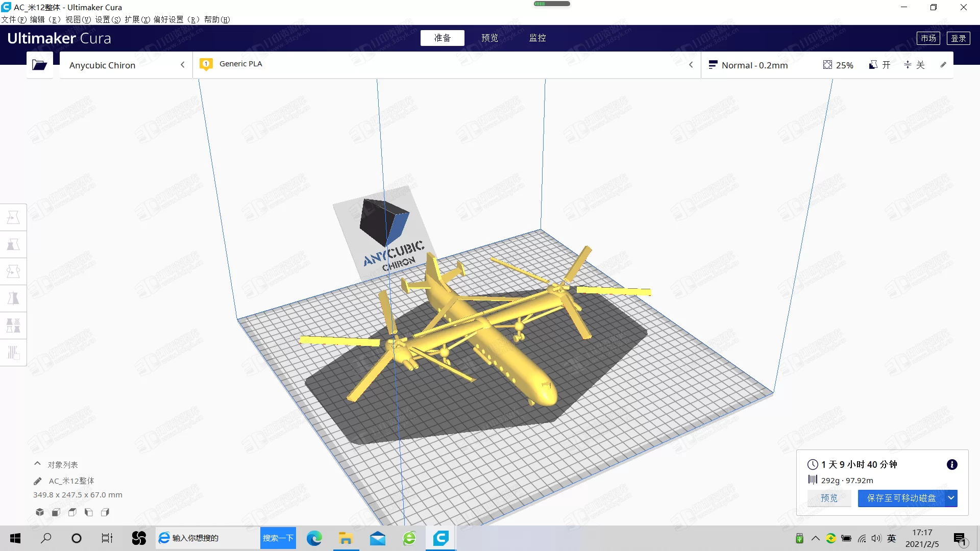The width and height of the screenshot is (980, 551).
Task: Open the Mail app from the taskbar
Action: pyautogui.click(x=378, y=538)
